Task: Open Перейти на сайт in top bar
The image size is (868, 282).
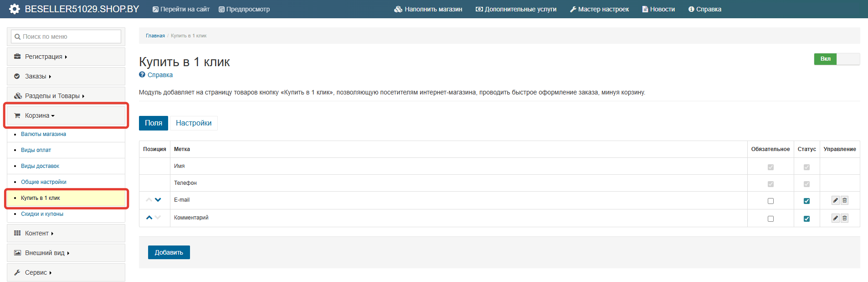Action: 181,9
